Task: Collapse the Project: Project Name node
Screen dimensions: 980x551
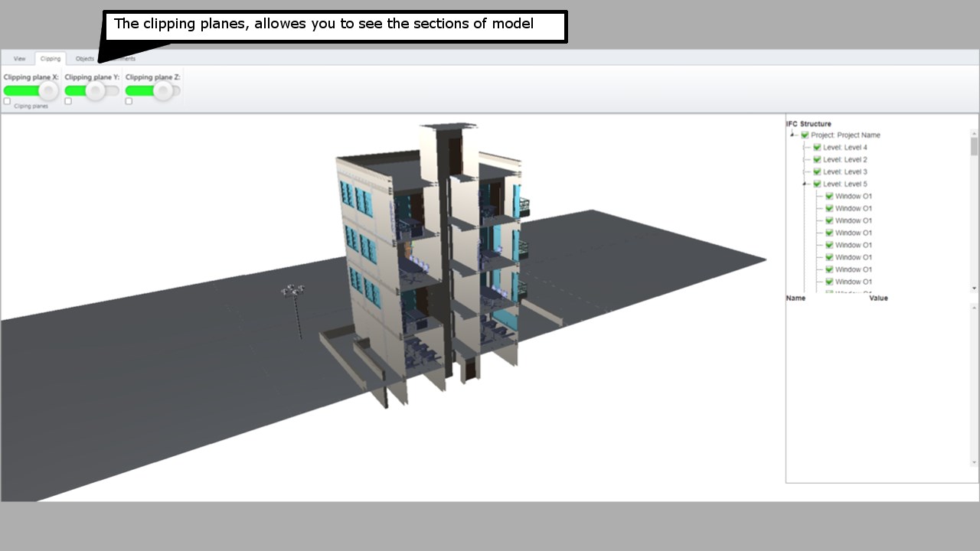Action: tap(792, 135)
